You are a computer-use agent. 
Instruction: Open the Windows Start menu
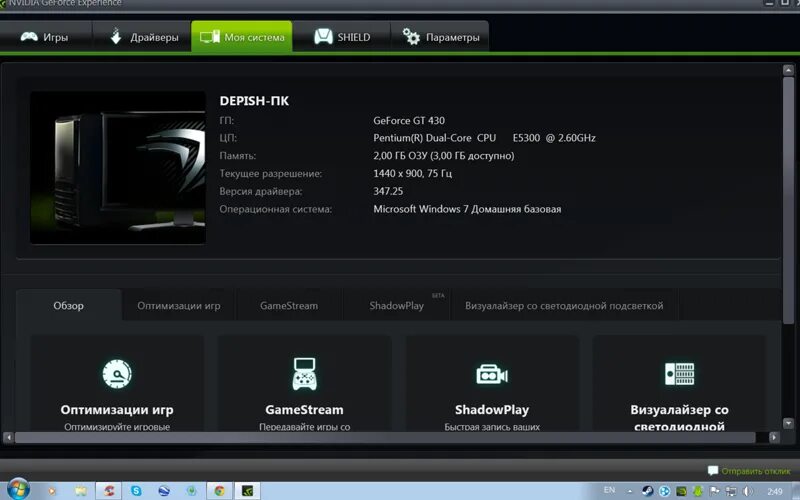18,490
